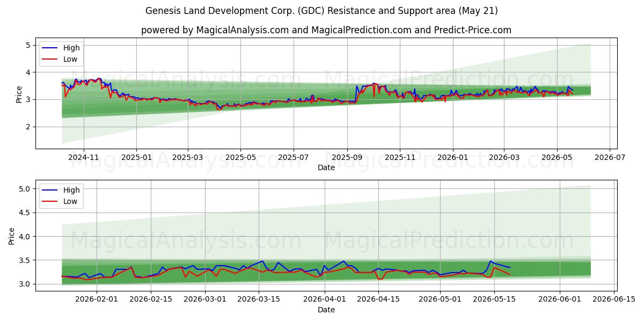Click the '2025-01' date label on the top chart axis
The height and width of the screenshot is (322, 644).
[x=136, y=158]
